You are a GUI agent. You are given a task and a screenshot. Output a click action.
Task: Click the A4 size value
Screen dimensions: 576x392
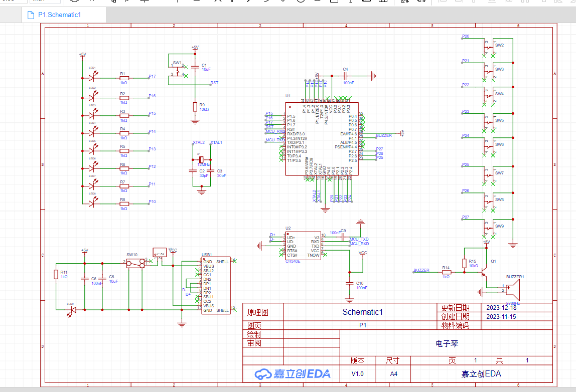tap(393, 373)
